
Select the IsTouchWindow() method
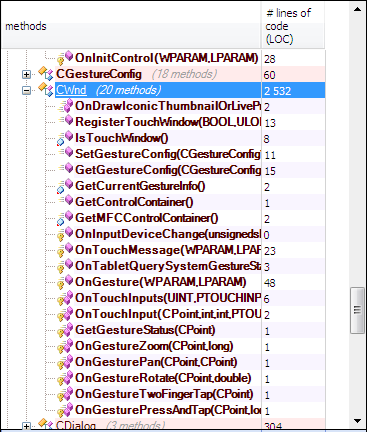click(x=122, y=138)
